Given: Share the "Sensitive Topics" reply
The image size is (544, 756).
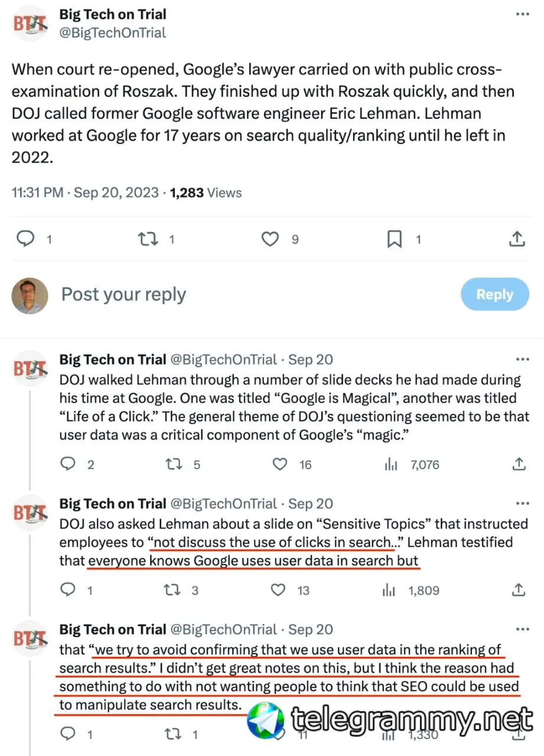Looking at the screenshot, I should click(x=518, y=590).
